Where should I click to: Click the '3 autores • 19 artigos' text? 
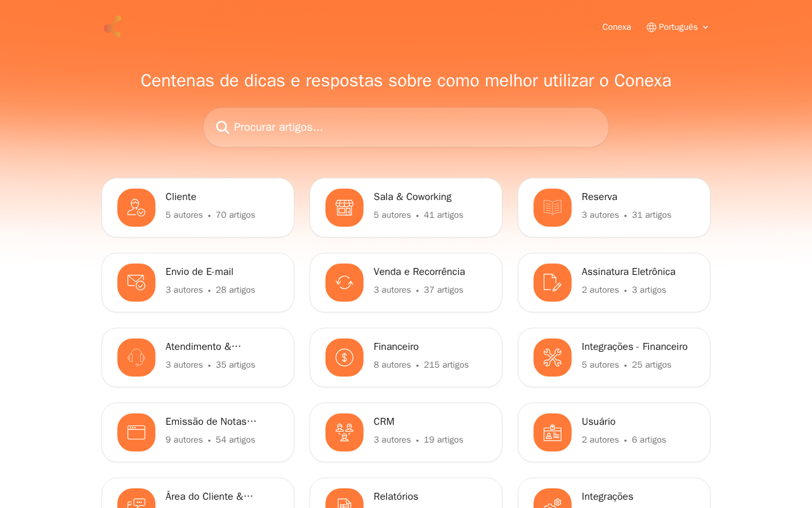[418, 440]
